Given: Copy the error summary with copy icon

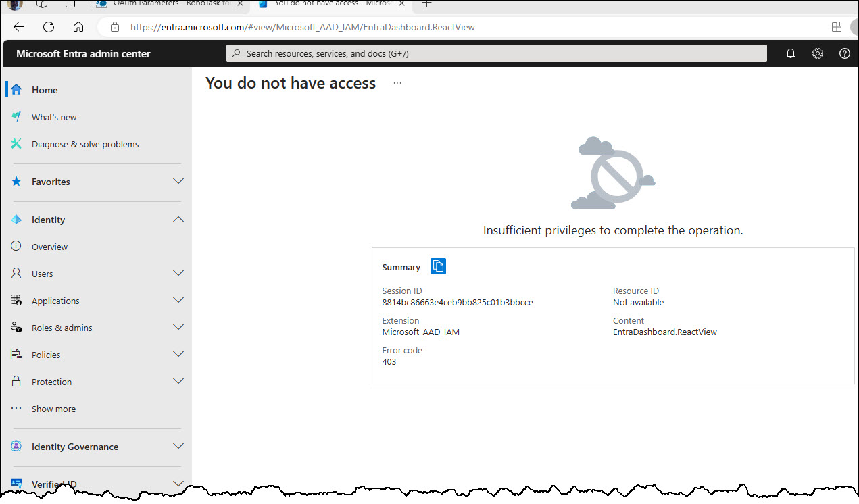Looking at the screenshot, I should click(x=438, y=266).
